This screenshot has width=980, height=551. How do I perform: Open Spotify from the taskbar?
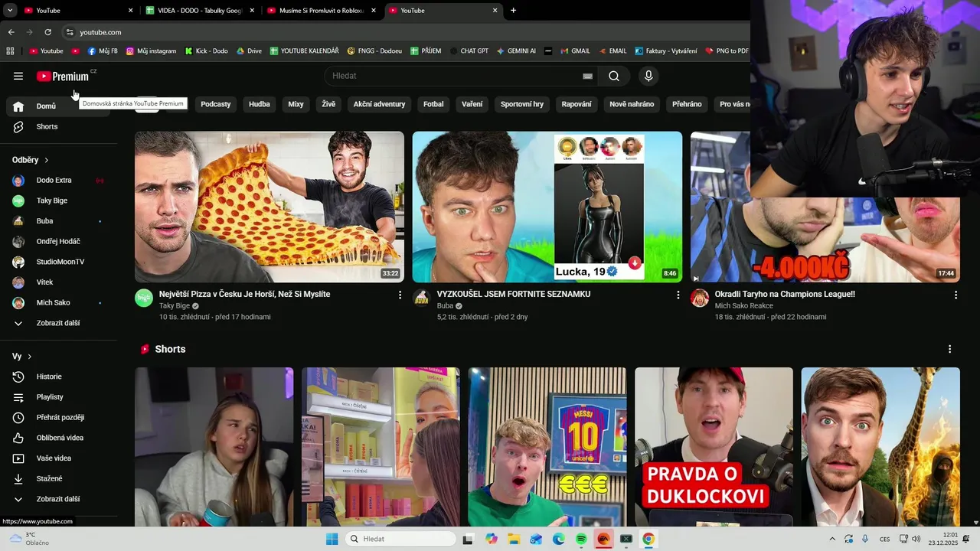[x=581, y=539]
